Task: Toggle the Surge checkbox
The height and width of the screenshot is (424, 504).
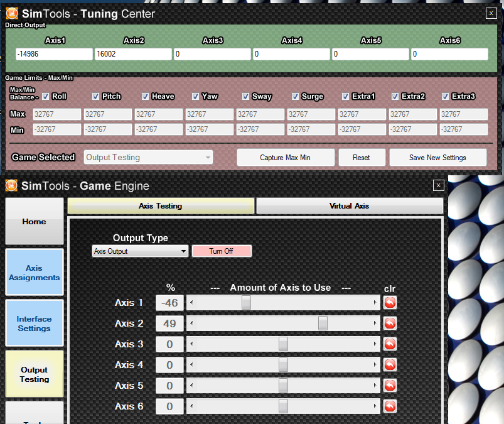Action: point(295,97)
